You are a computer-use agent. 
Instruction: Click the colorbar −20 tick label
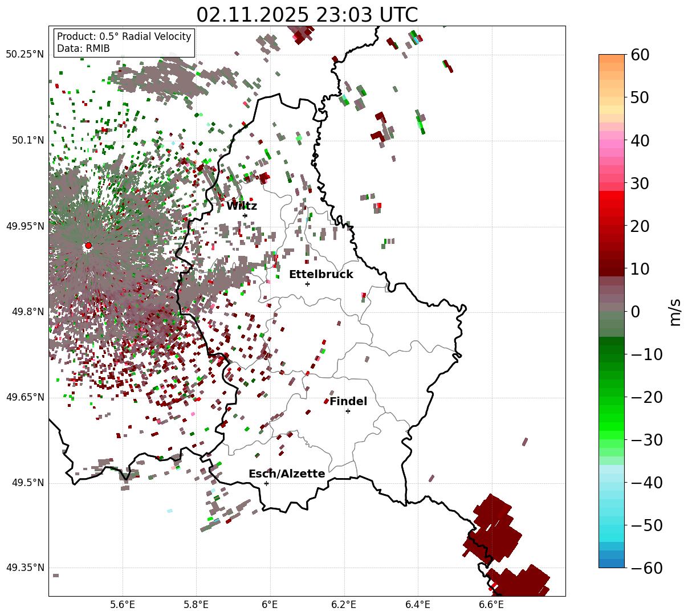tap(646, 397)
